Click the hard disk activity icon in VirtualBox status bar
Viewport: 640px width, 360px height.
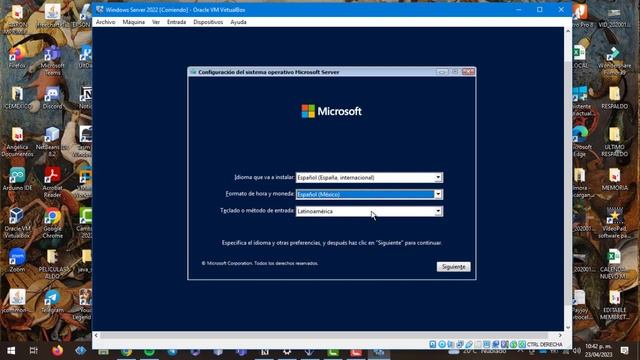[x=433, y=344]
